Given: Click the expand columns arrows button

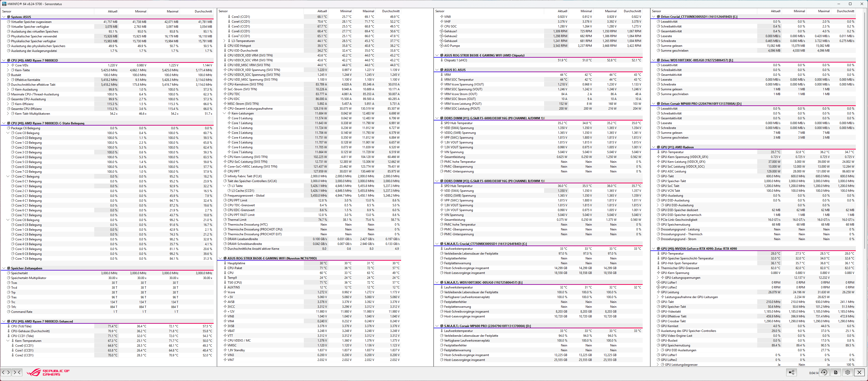Looking at the screenshot, I should [x=6, y=372].
